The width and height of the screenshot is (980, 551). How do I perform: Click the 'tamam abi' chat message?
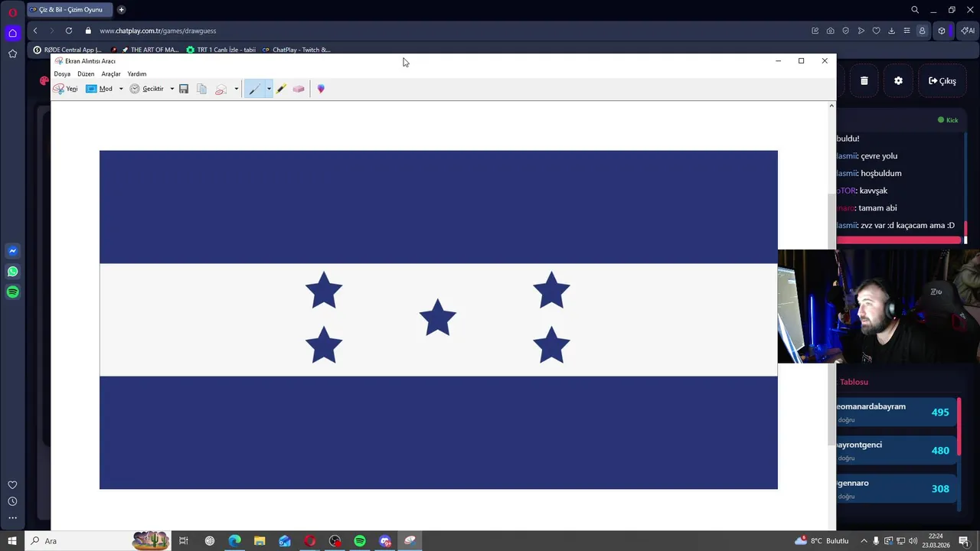pyautogui.click(x=877, y=208)
